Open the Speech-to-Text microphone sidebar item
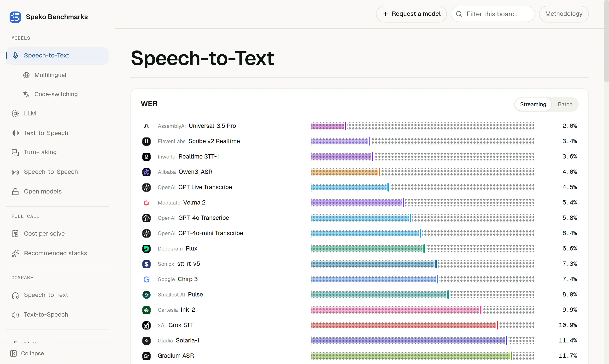 click(x=57, y=56)
